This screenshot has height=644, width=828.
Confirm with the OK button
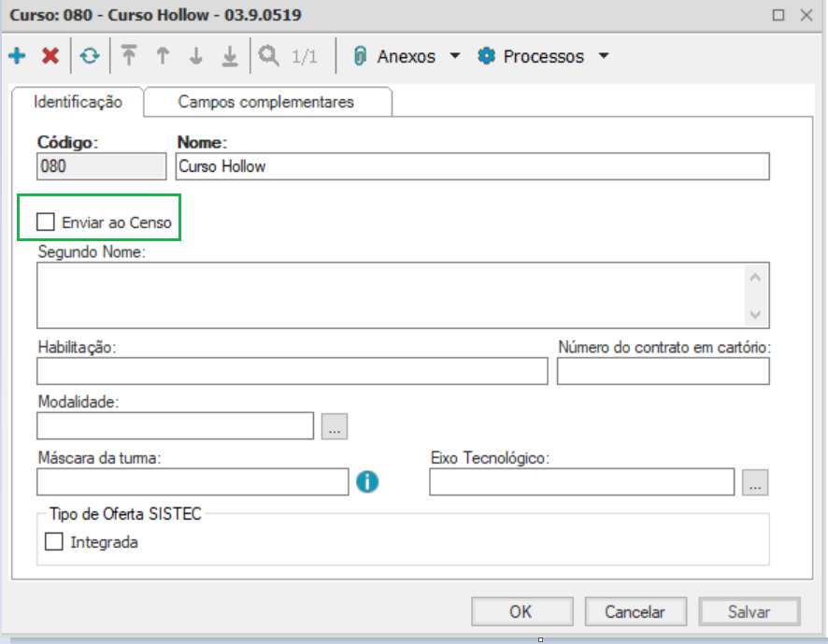tap(521, 612)
